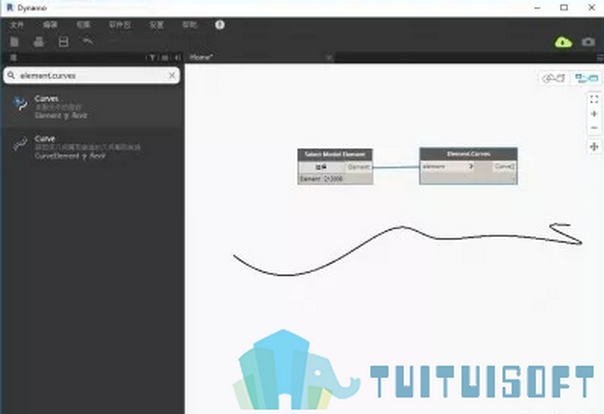The width and height of the screenshot is (604, 414).
Task: Open the round info icon in menu bar
Action: coord(220,25)
